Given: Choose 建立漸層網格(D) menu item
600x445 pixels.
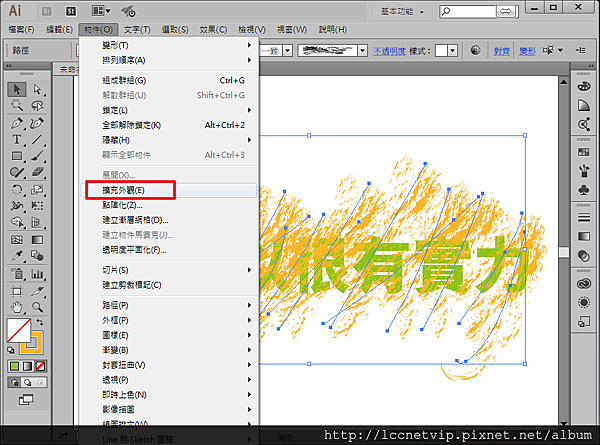Looking at the screenshot, I should (169, 220).
